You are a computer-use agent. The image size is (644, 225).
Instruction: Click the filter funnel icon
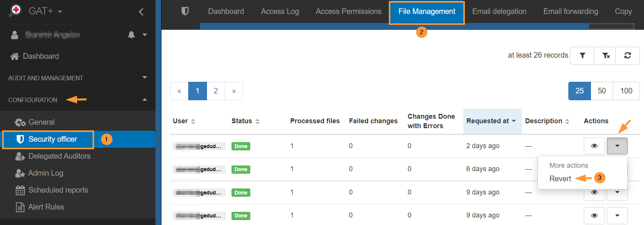pyautogui.click(x=582, y=56)
